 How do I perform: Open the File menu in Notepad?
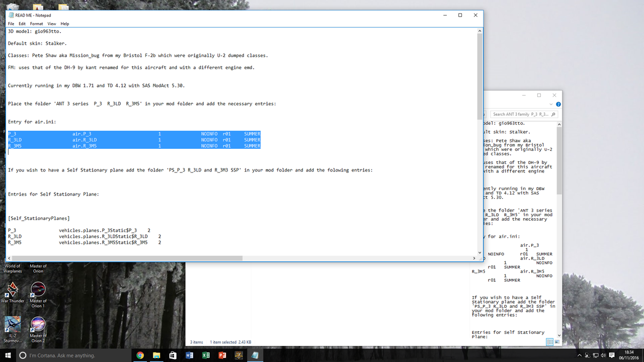coord(11,24)
